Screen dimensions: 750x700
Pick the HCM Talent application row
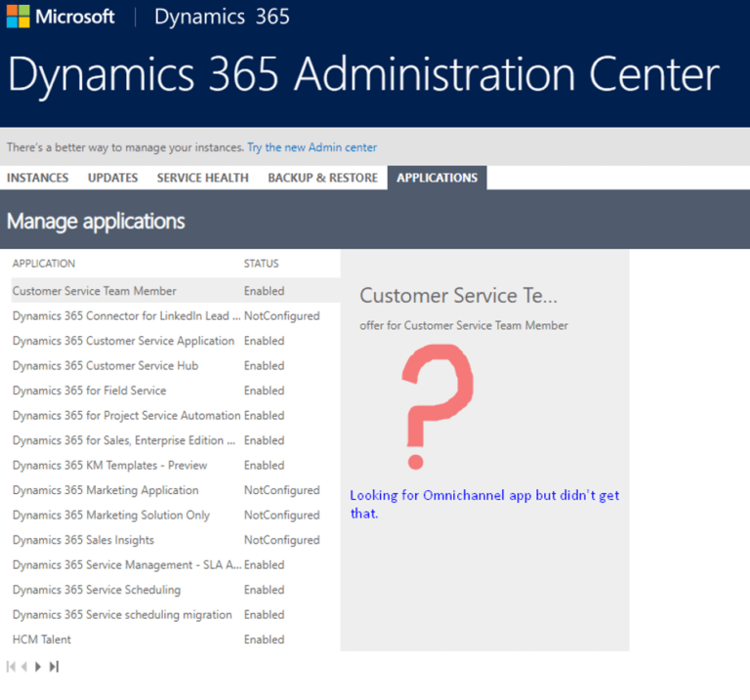tap(42, 639)
